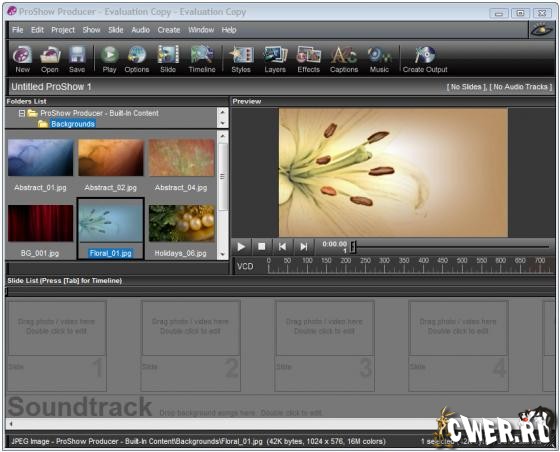Click empty slide slot 4

click(x=458, y=346)
